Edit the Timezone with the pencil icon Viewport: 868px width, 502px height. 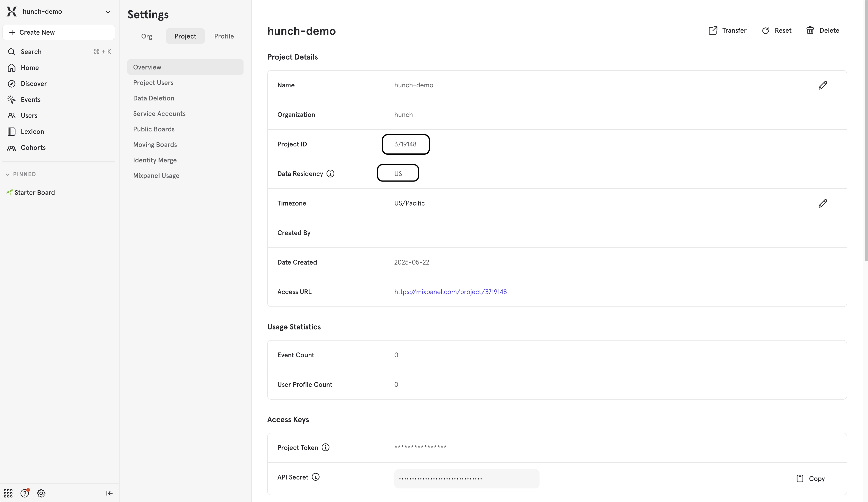coord(823,203)
